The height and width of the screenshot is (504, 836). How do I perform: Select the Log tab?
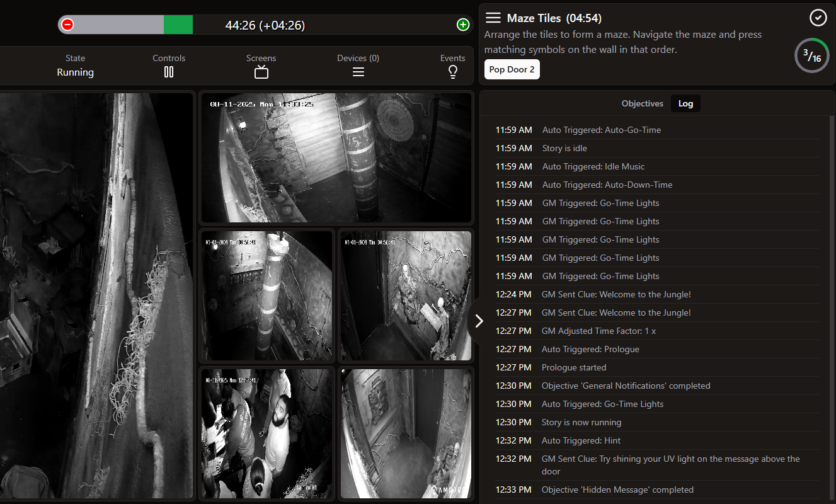[685, 103]
